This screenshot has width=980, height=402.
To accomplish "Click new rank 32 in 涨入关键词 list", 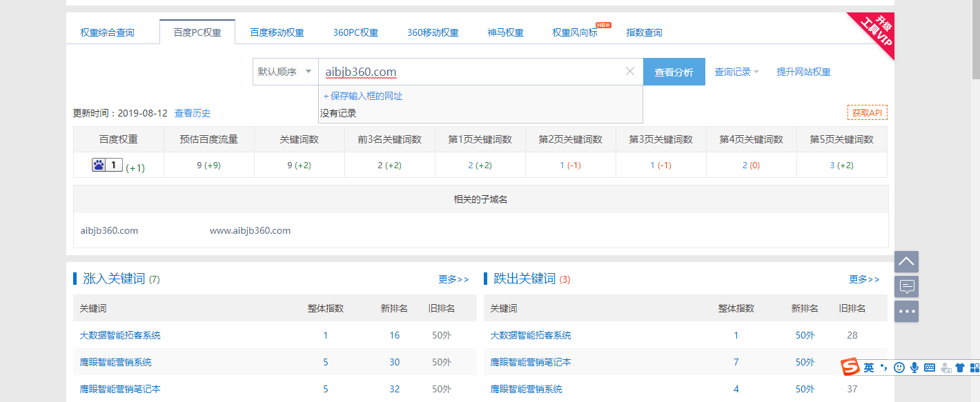I will (x=395, y=389).
